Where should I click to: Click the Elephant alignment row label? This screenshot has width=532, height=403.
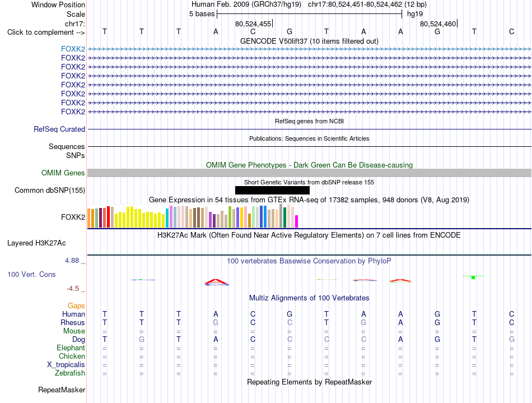tap(71, 348)
